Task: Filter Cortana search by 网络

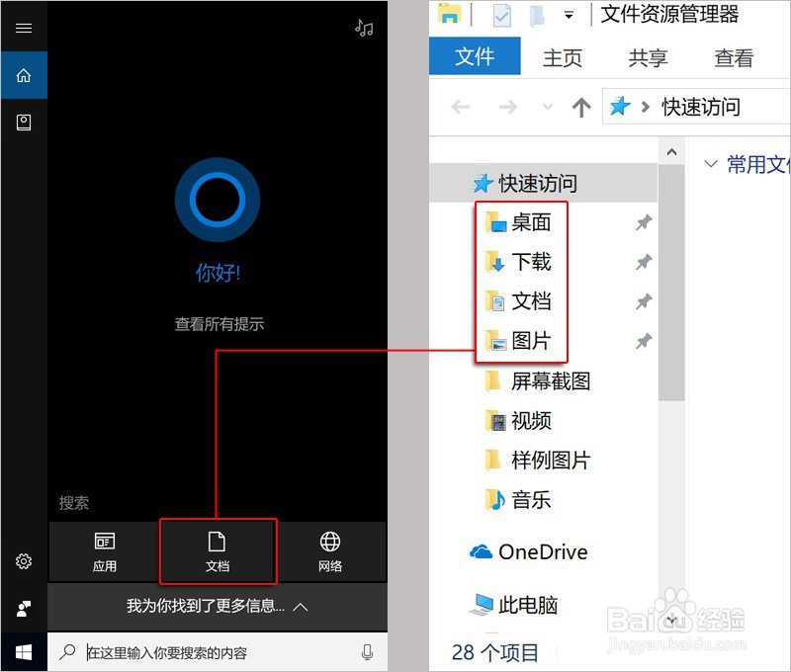Action: 329,551
